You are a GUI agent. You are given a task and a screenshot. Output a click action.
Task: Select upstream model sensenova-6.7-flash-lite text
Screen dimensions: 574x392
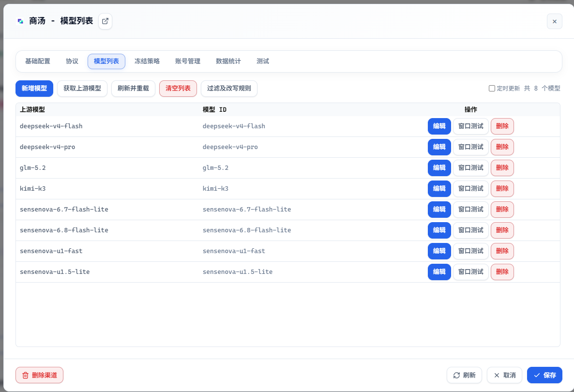64,210
